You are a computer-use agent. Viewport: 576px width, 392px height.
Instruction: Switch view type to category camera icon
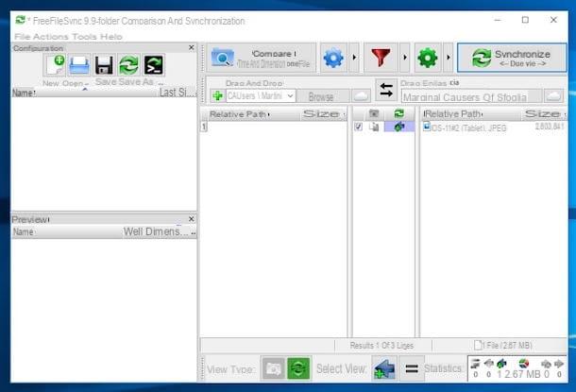point(273,368)
